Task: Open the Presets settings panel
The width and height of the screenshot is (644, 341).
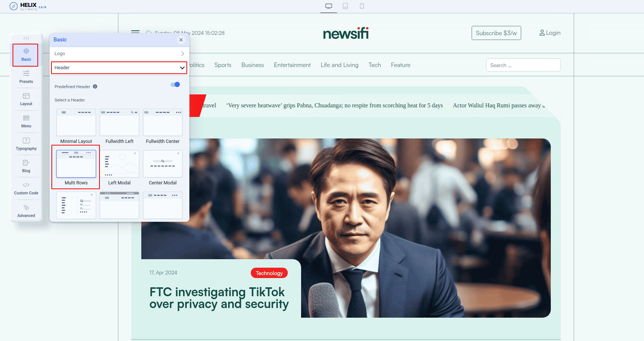Action: [x=26, y=77]
